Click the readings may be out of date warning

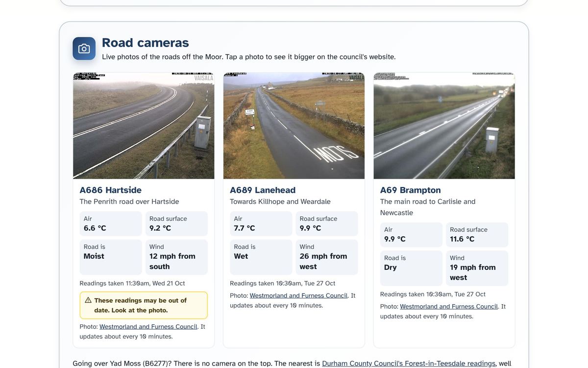point(144,305)
